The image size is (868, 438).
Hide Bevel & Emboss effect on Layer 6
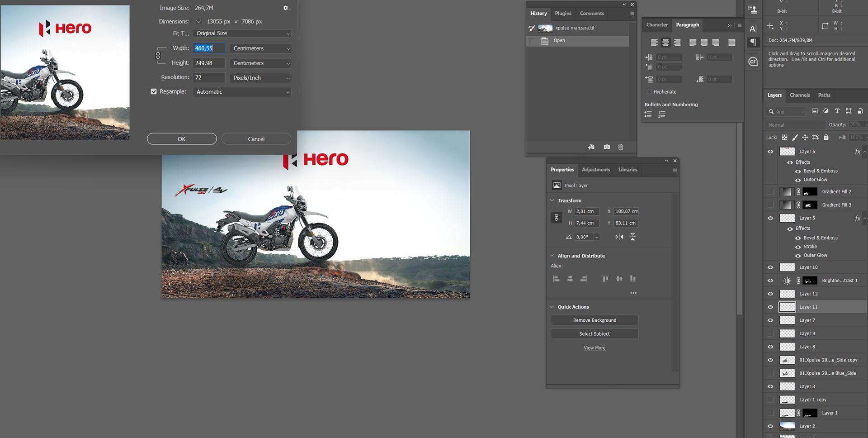pyautogui.click(x=798, y=171)
